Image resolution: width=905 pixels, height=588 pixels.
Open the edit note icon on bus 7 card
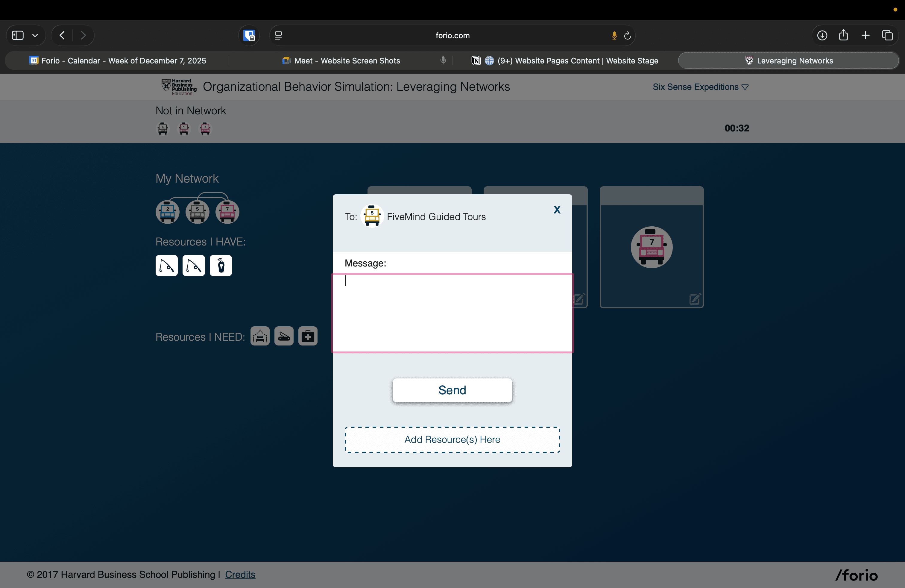[x=695, y=299]
